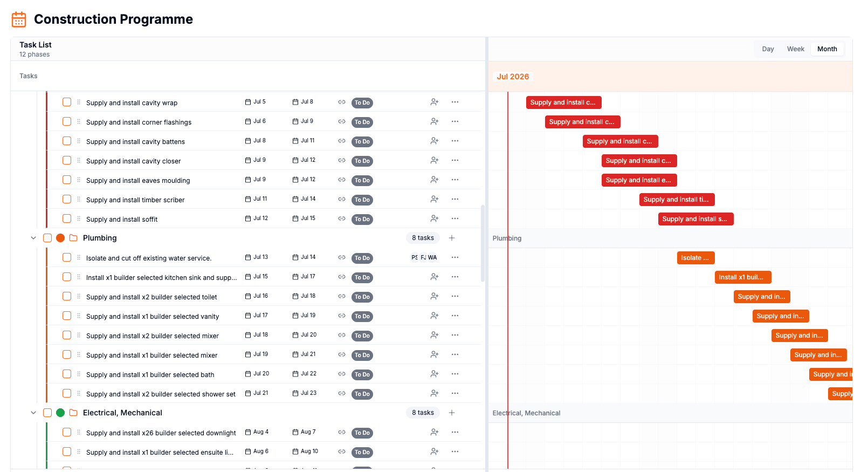Tick the checkbox for corner flashings task
The height and width of the screenshot is (472, 868).
(67, 121)
